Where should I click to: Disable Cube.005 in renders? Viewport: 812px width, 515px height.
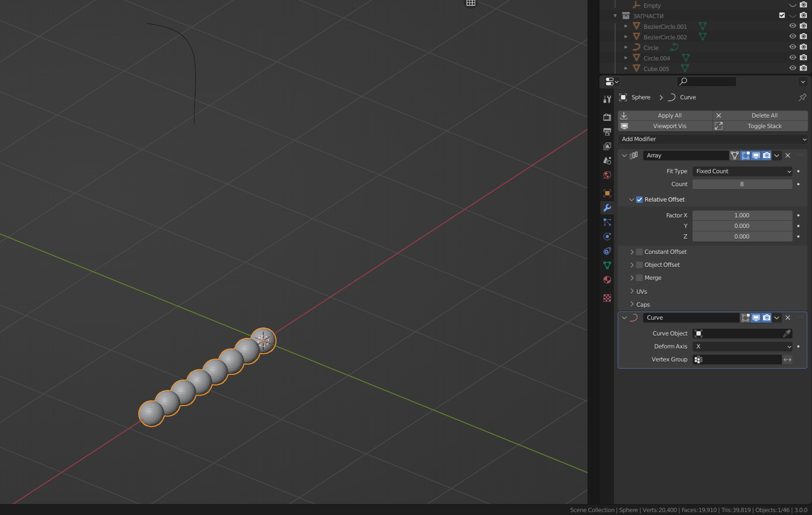point(803,68)
